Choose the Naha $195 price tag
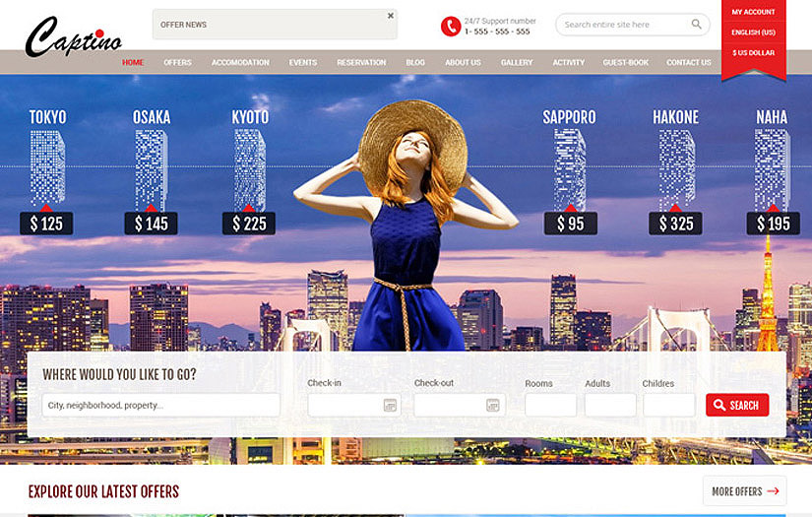The width and height of the screenshot is (812, 517). pos(773,224)
